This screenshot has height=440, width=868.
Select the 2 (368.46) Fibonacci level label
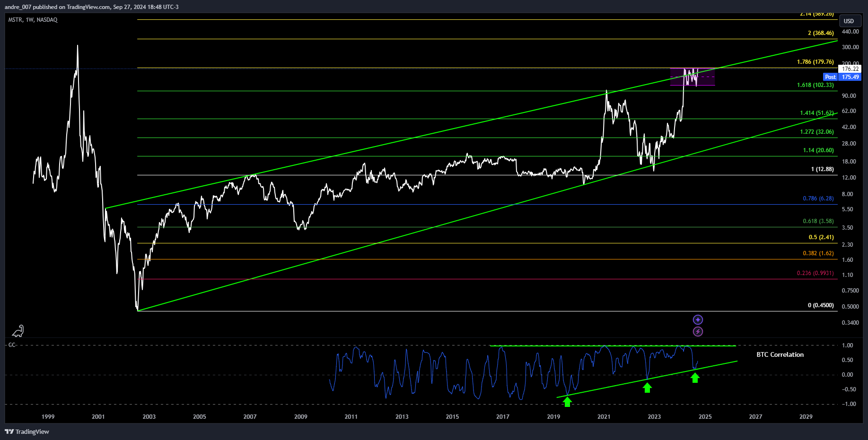821,33
